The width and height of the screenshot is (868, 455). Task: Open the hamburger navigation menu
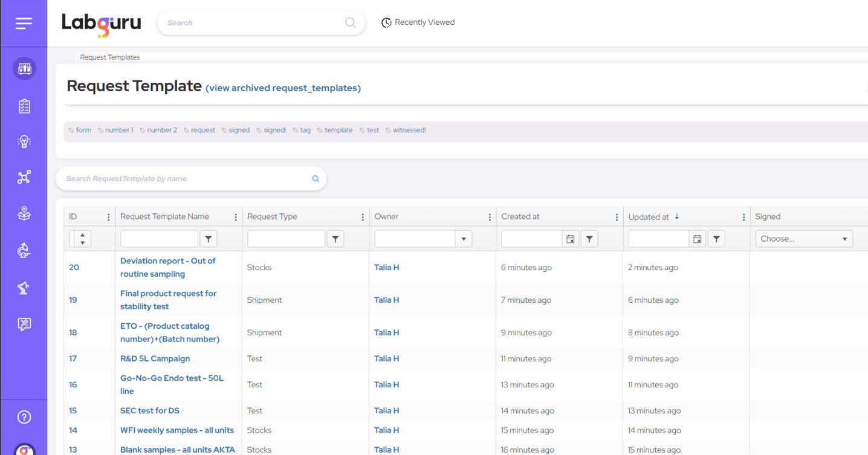(24, 23)
